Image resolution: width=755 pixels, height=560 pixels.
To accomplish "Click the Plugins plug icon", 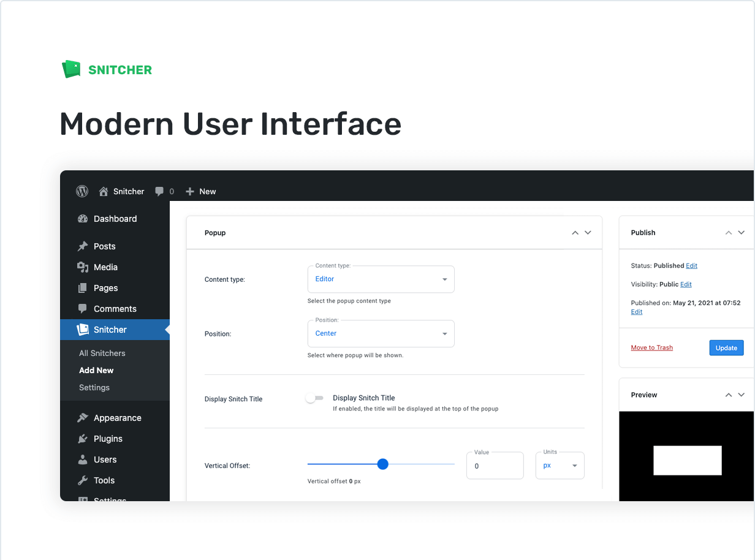I will [83, 439].
